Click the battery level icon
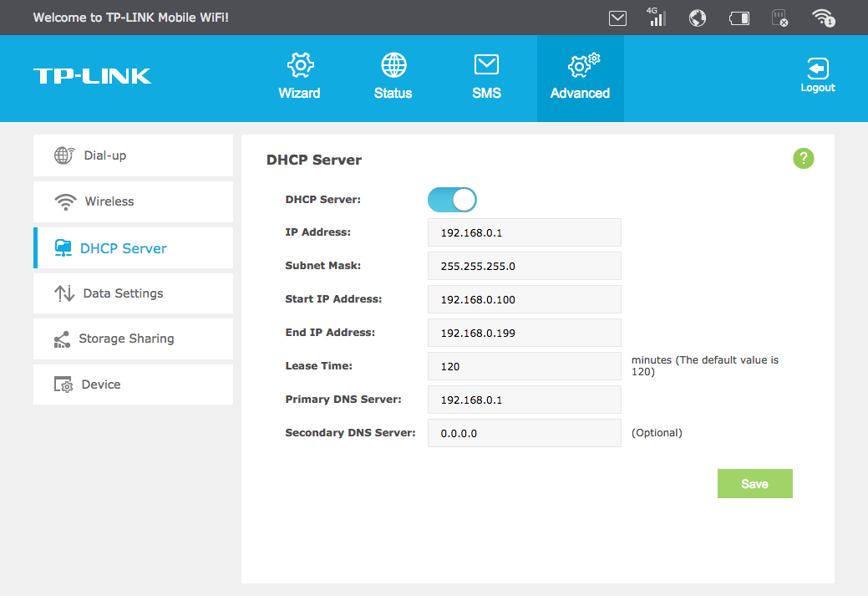 tap(739, 18)
